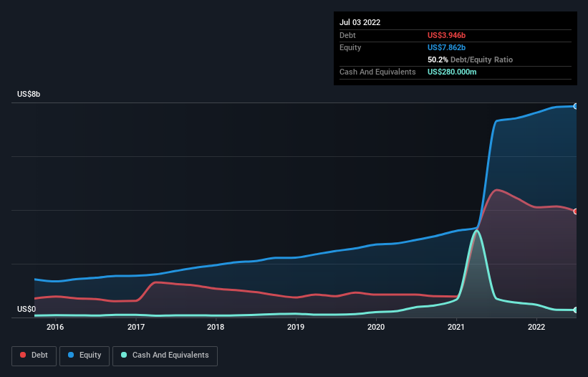Click the teal Cash legend dot
This screenshot has width=588, height=377.
click(124, 355)
